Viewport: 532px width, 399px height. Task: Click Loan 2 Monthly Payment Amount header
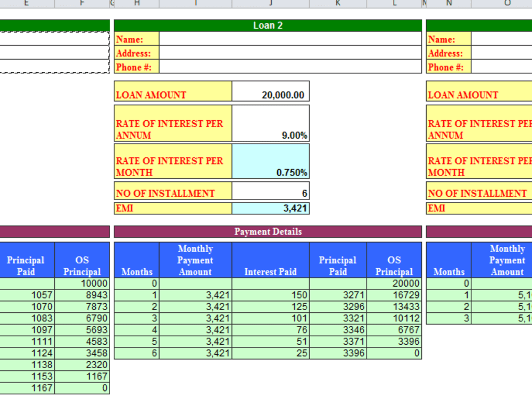[x=196, y=260]
